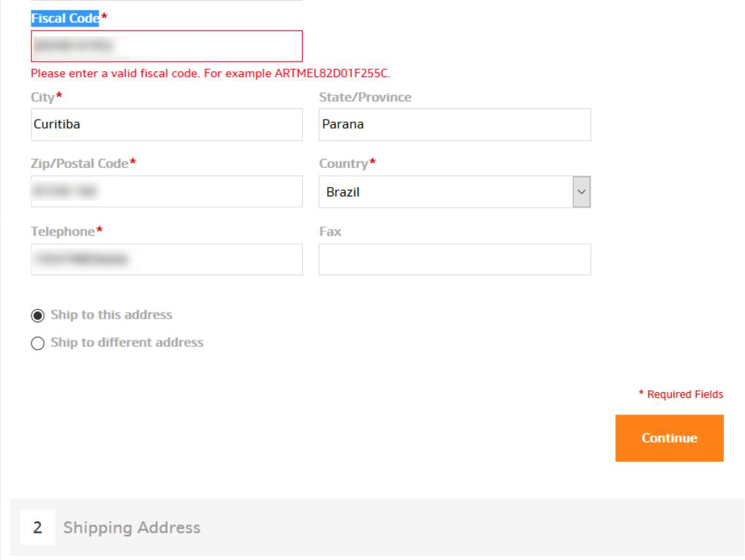Open the Country dropdown showing Brazil

454,192
